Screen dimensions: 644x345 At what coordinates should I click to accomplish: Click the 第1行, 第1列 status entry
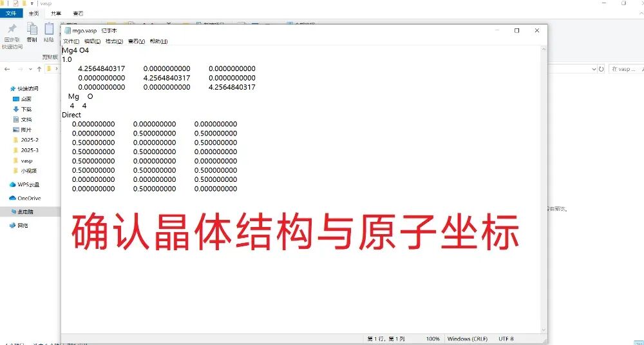point(385,339)
